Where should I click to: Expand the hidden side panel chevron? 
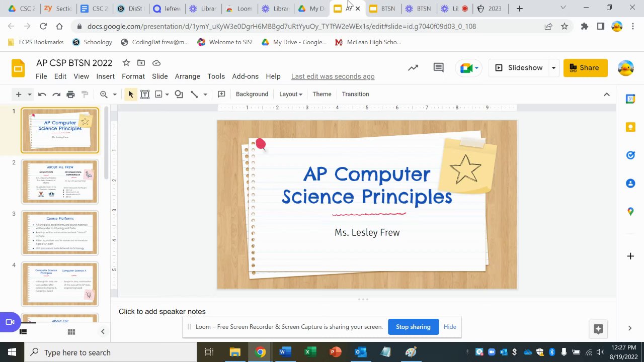(x=630, y=328)
